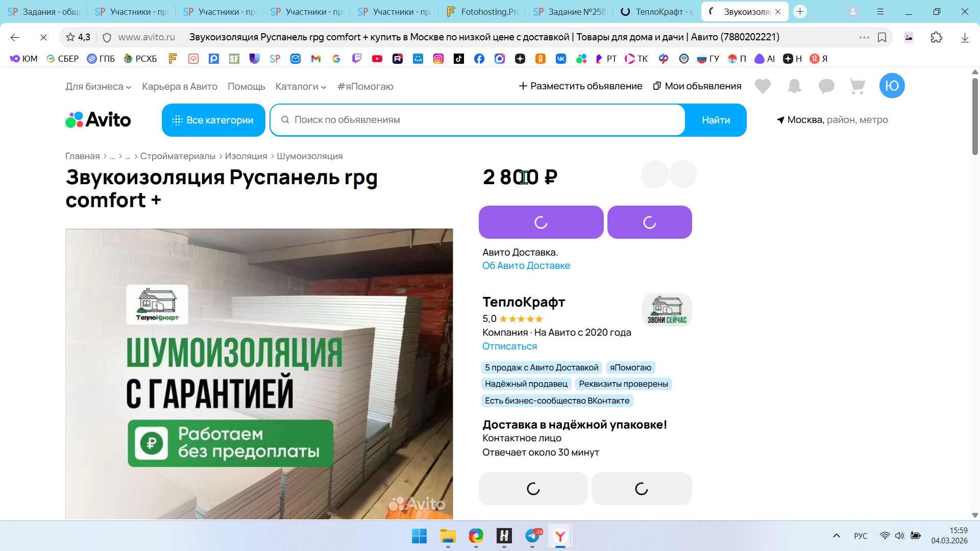Viewport: 980px width, 551px height.
Task: Bookmark this page in the address bar
Action: [882, 37]
